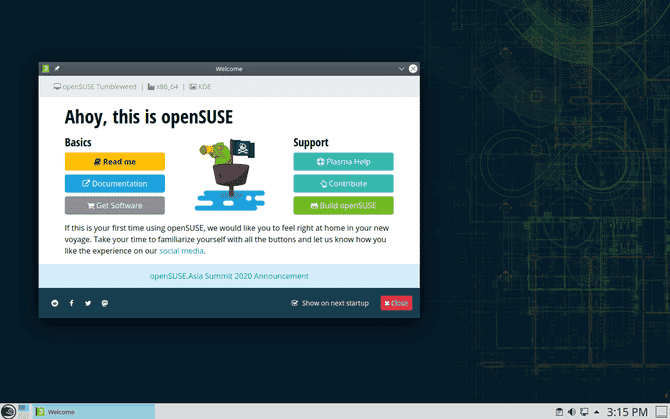Switch desktops using the pager widget
The image size is (670, 419).
[24, 412]
